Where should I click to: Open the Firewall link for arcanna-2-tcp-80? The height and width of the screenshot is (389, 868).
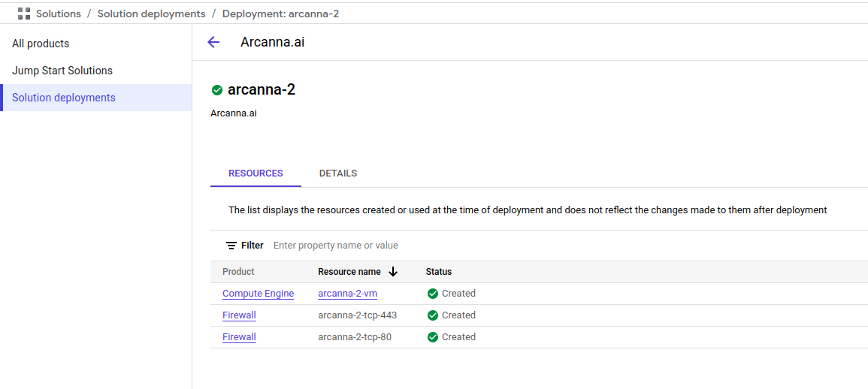click(x=239, y=337)
